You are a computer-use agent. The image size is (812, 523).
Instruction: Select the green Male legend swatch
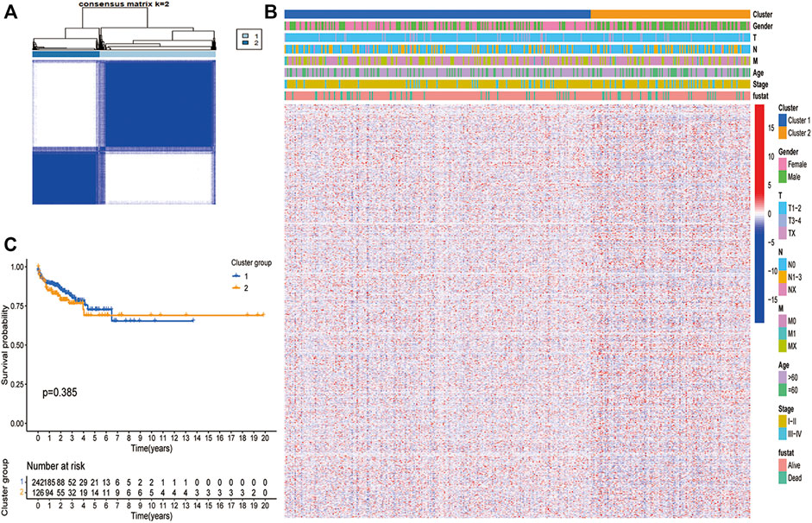[x=782, y=177]
